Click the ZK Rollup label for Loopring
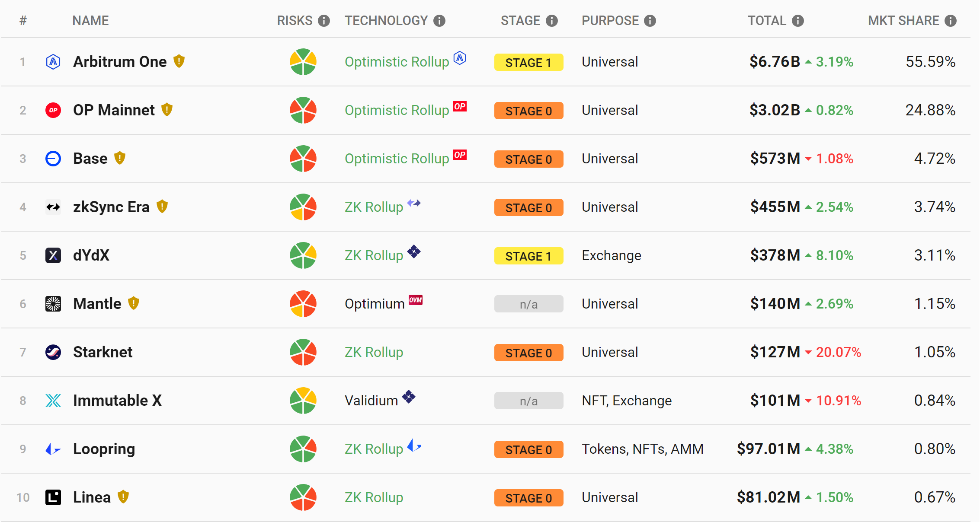 click(374, 449)
